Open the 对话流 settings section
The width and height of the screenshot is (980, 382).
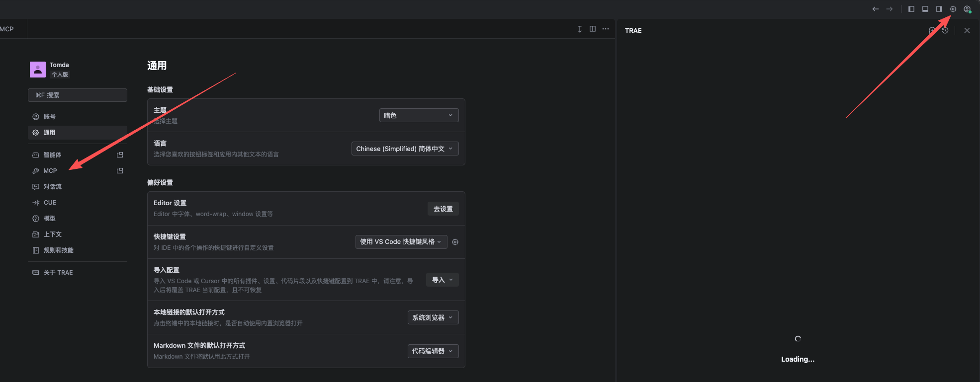tap(78, 187)
